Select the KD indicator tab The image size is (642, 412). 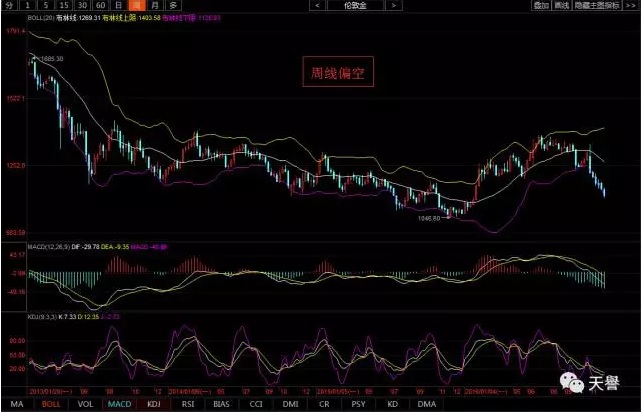click(392, 404)
